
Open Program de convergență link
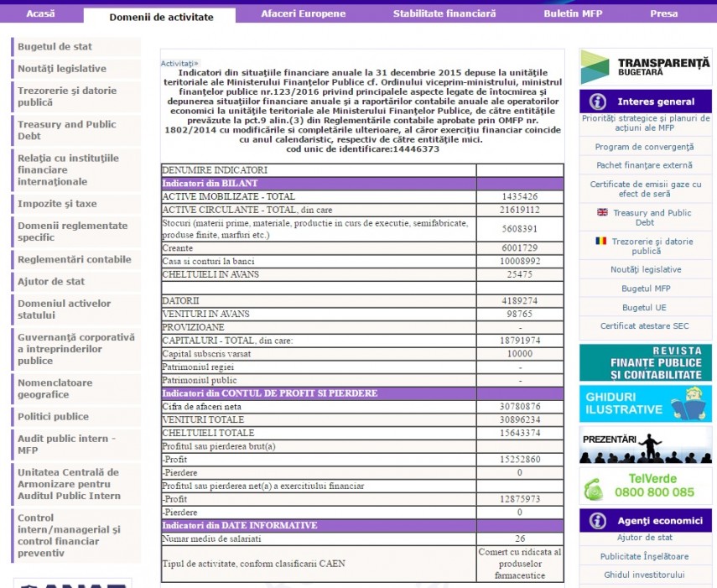tap(645, 147)
